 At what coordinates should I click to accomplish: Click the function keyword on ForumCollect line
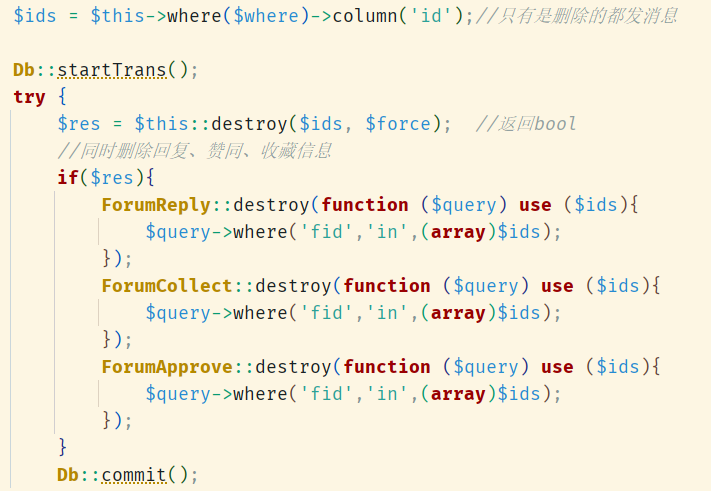387,286
